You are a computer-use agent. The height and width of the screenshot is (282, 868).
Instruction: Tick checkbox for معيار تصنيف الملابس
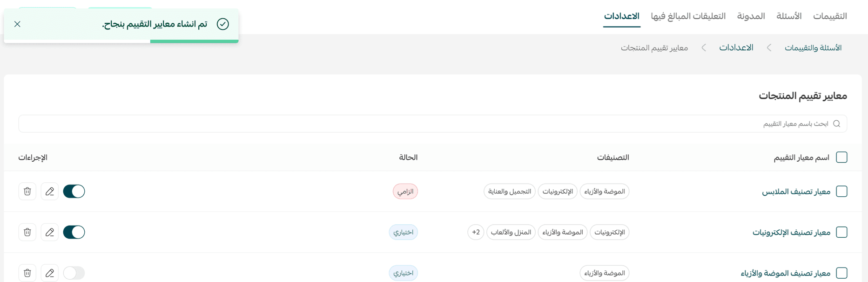[x=841, y=191]
